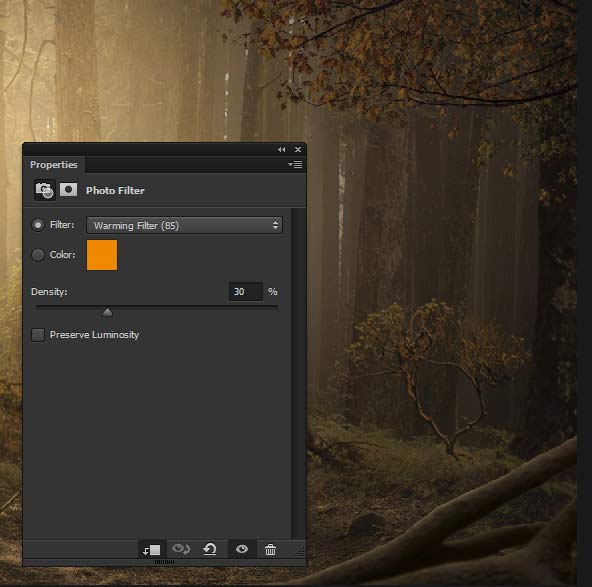Select the layer mask icon

(68, 190)
